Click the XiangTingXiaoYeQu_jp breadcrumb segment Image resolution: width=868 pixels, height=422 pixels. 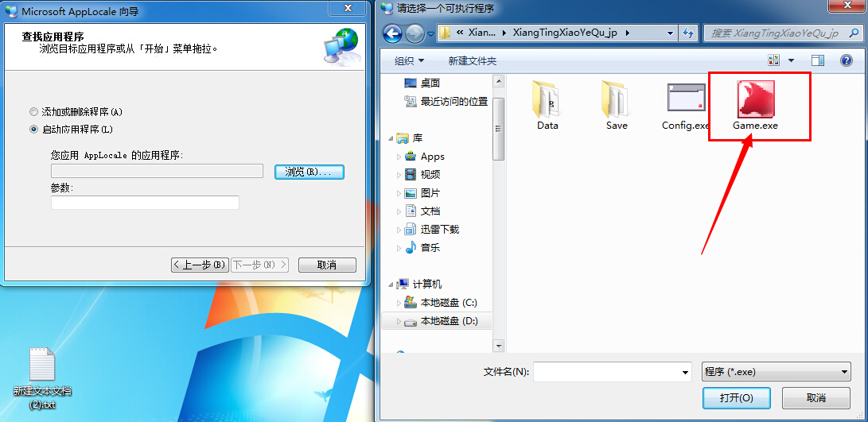coord(565,33)
